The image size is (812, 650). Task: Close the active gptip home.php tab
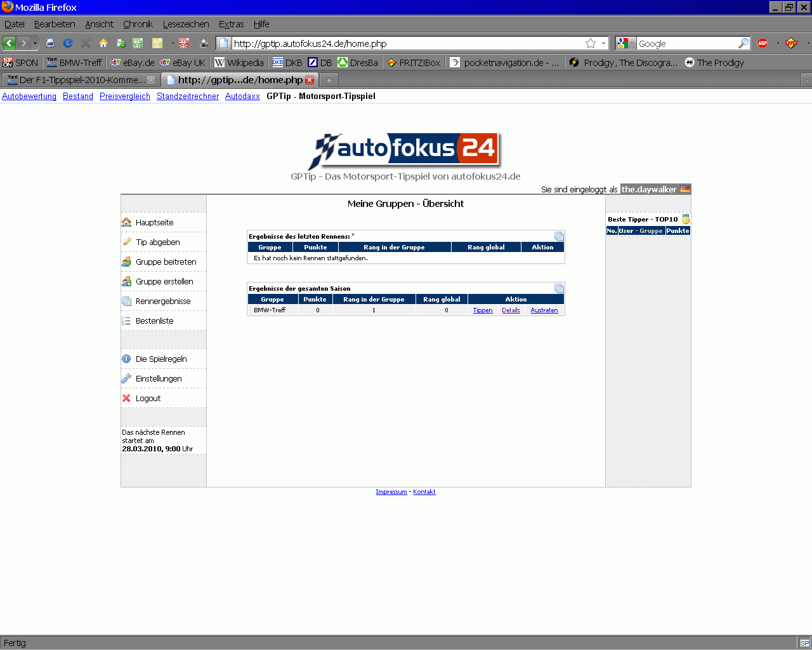point(310,80)
